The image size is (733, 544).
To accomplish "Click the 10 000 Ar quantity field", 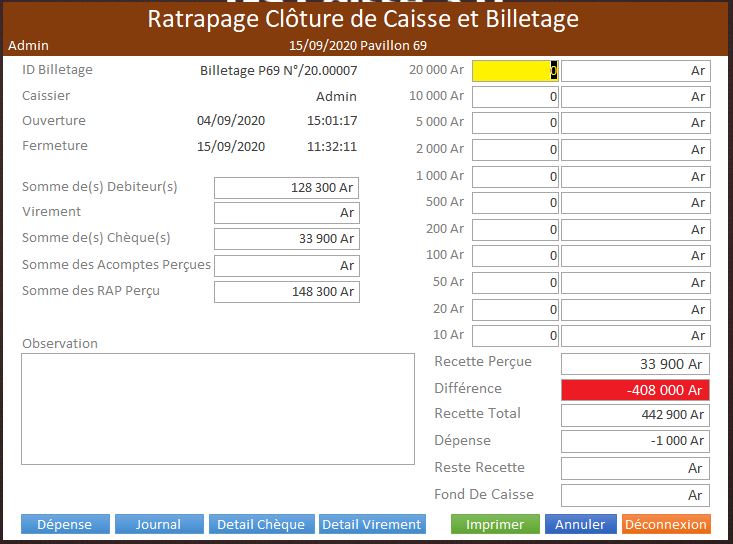I will [514, 97].
